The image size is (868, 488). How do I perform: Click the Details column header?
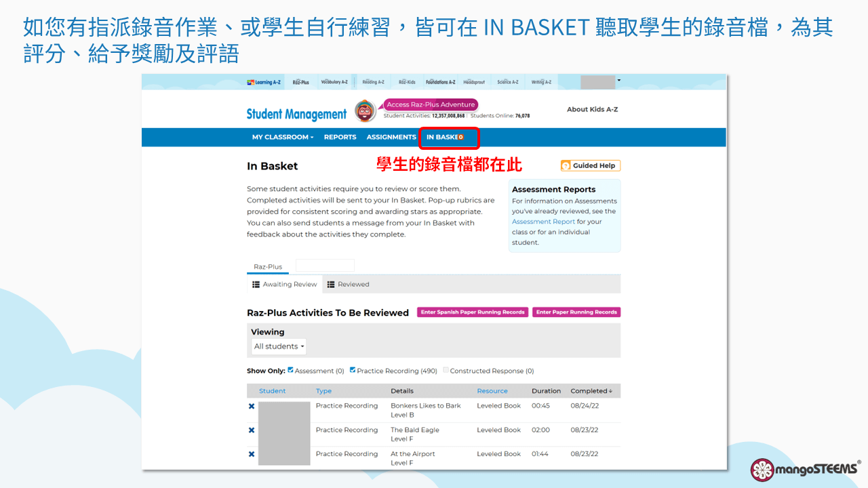[402, 391]
